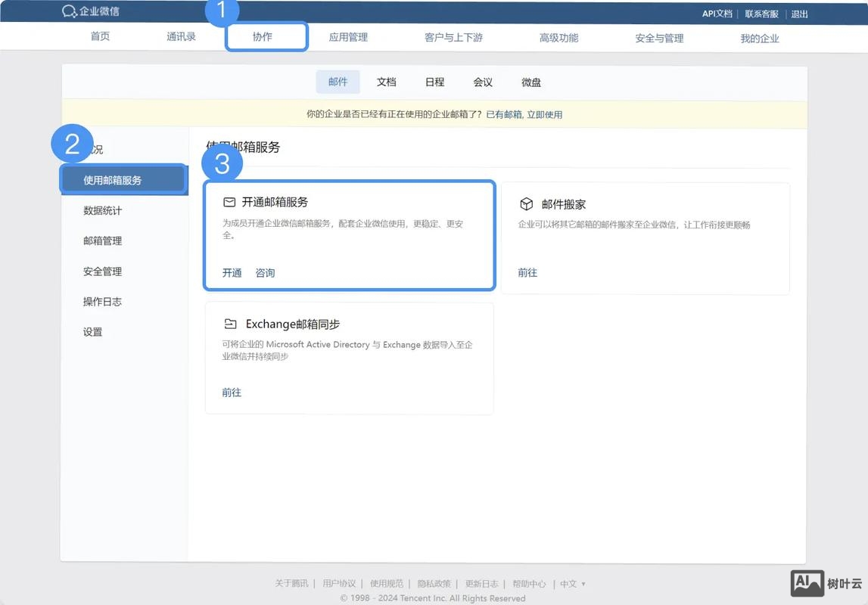The image size is (868, 605).
Task: Open the 安全与管理 menu
Action: pos(658,36)
